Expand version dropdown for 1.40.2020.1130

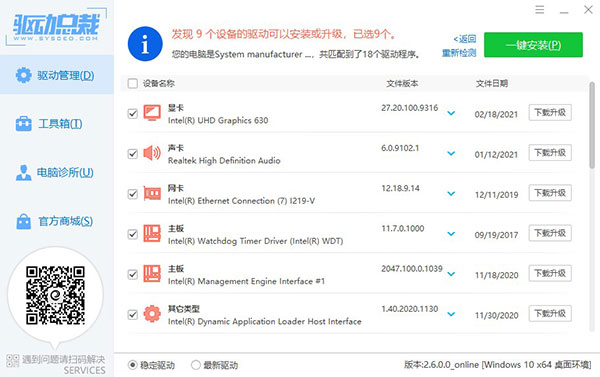pos(451,314)
